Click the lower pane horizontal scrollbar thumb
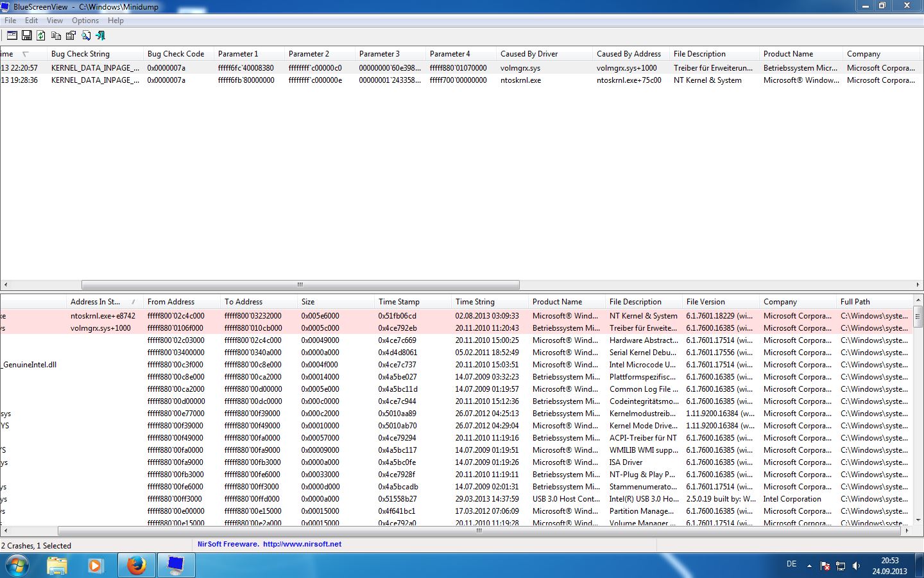 tap(479, 531)
